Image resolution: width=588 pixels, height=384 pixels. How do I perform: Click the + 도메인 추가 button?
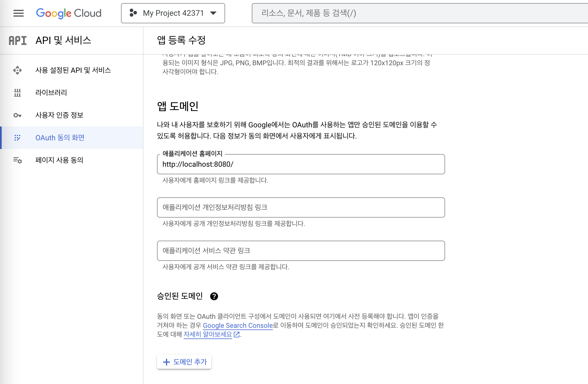184,362
